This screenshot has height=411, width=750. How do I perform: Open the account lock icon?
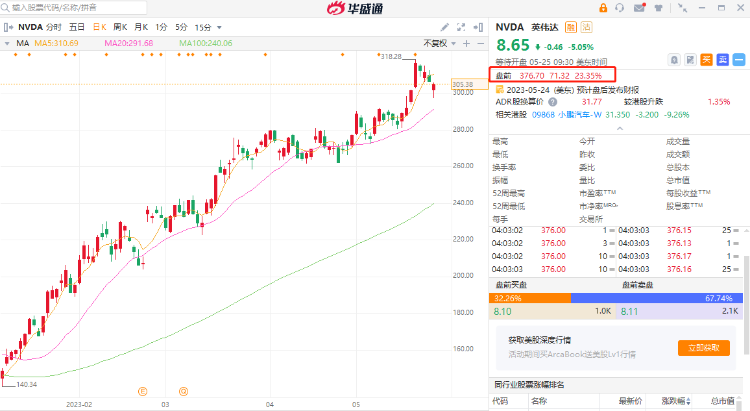(603, 8)
